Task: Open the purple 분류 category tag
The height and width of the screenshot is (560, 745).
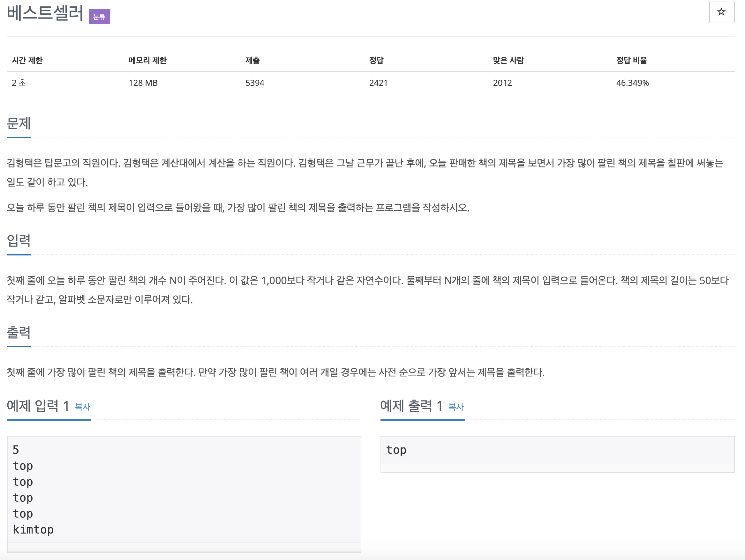Action: (x=99, y=17)
